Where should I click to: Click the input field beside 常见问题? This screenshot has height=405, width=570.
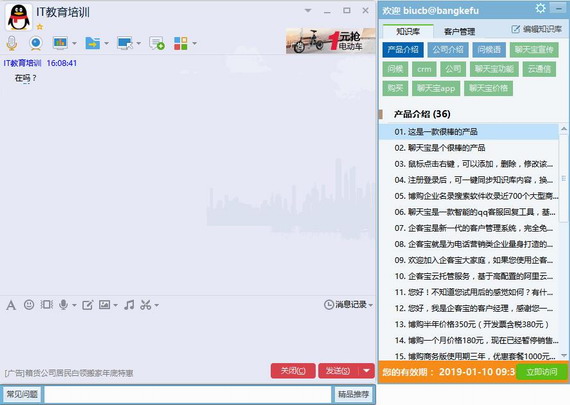click(188, 394)
